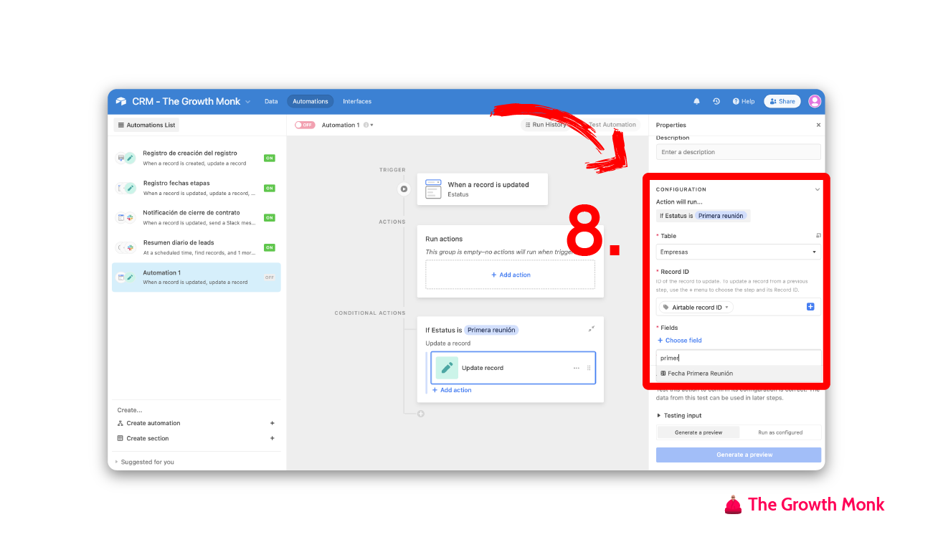Click the Slack icon of Resumen diario de leads

(131, 247)
